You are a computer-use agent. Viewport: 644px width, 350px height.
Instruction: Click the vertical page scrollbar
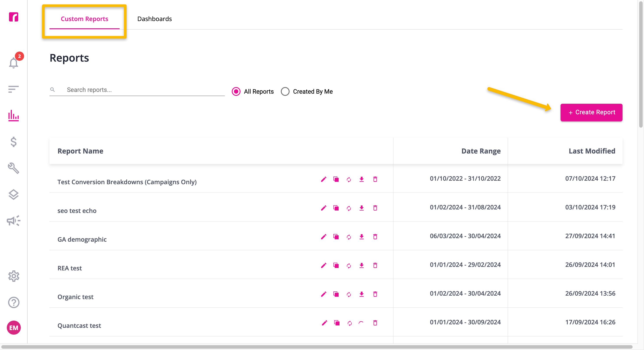click(x=641, y=64)
